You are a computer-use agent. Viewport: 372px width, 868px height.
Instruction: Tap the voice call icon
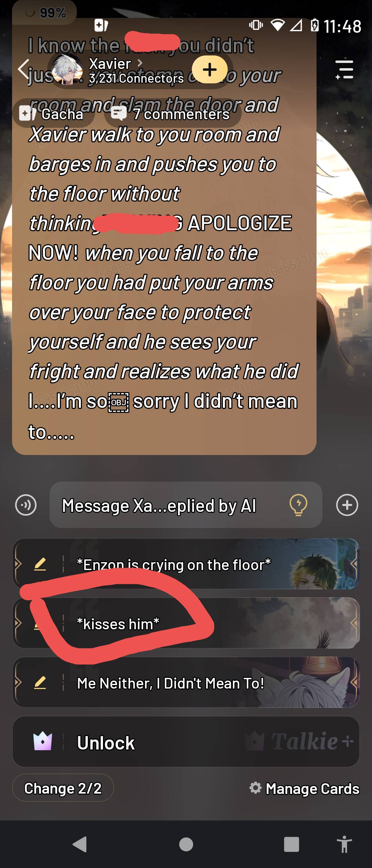pos(26,505)
